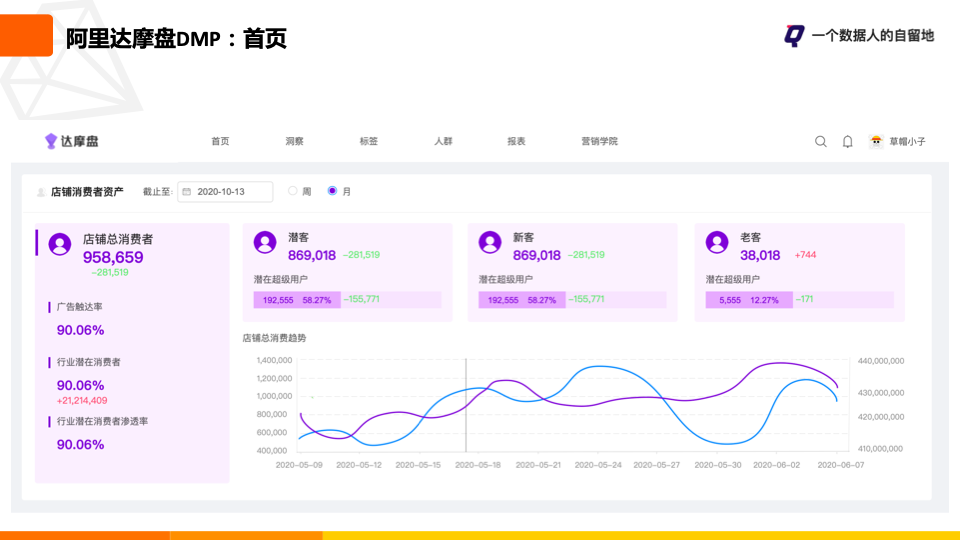Click the 潜客 192,555 58.27% bar

tap(297, 300)
